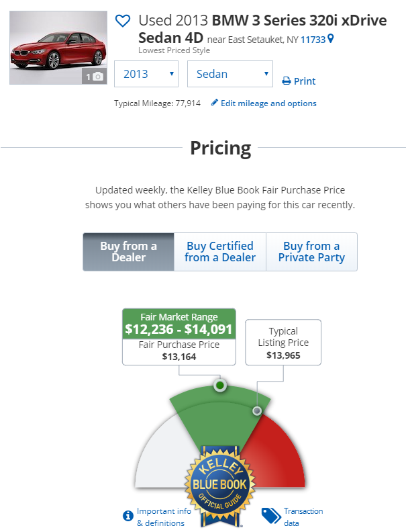Screen dimensions: 406x532
Task: Click the Transaction data link
Action: (x=303, y=517)
